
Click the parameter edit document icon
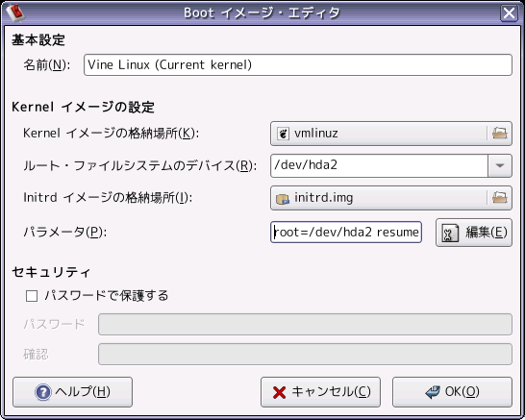point(451,233)
